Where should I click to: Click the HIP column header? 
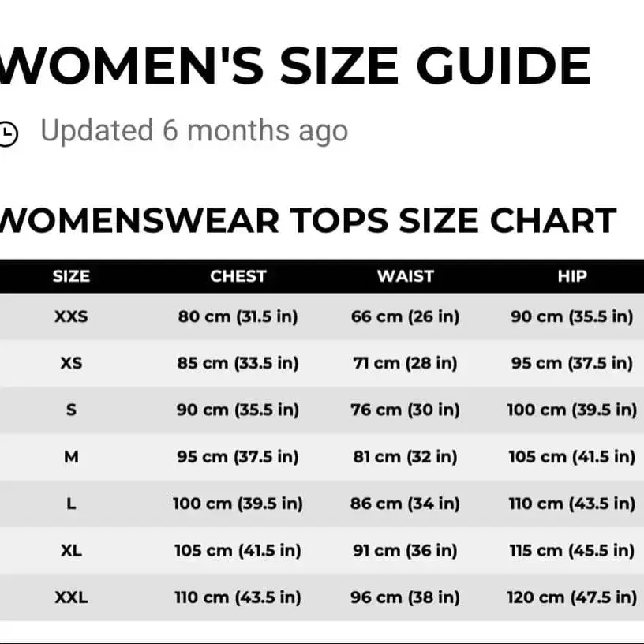(571, 276)
